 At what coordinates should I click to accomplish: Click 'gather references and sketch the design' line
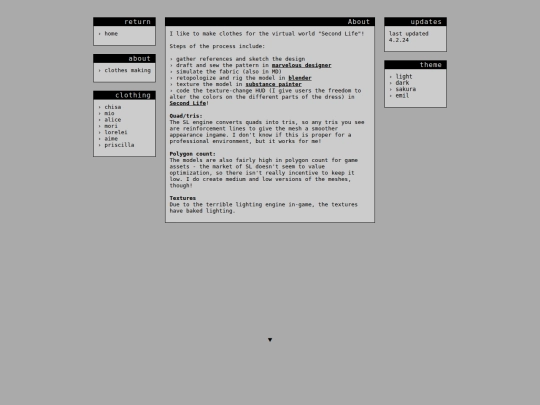pyautogui.click(x=240, y=59)
